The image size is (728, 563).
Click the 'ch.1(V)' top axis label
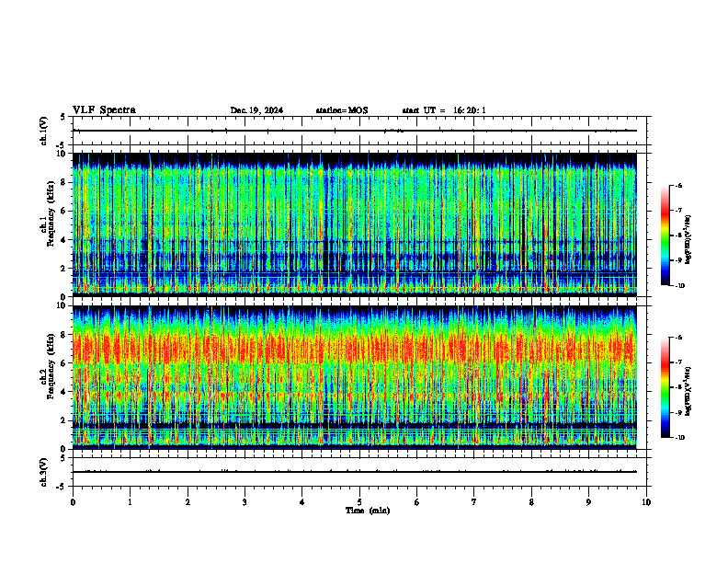click(x=43, y=131)
